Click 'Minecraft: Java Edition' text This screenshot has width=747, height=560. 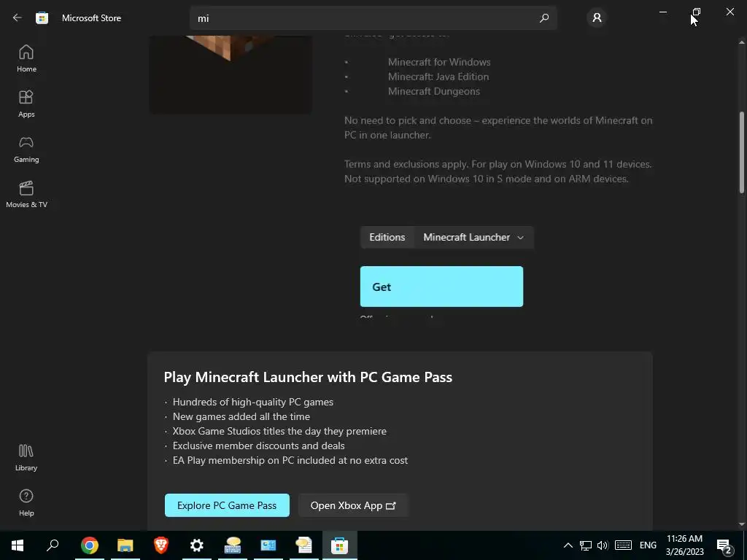click(438, 77)
